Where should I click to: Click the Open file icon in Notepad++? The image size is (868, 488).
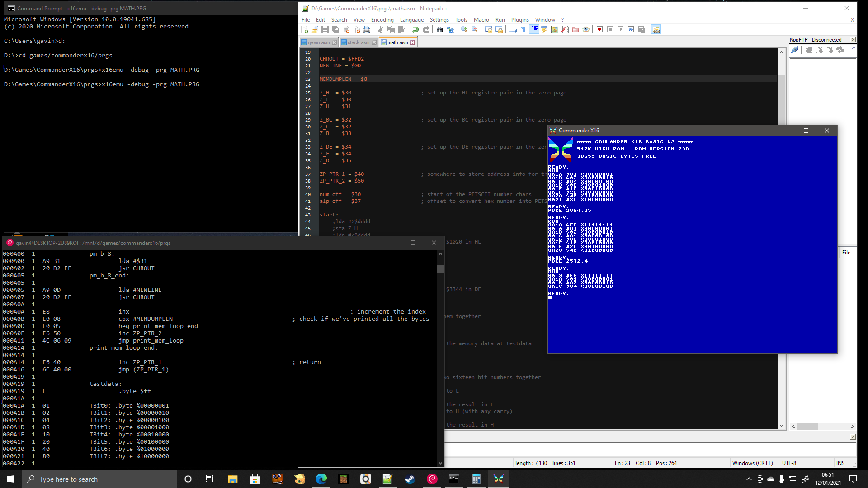coord(315,29)
